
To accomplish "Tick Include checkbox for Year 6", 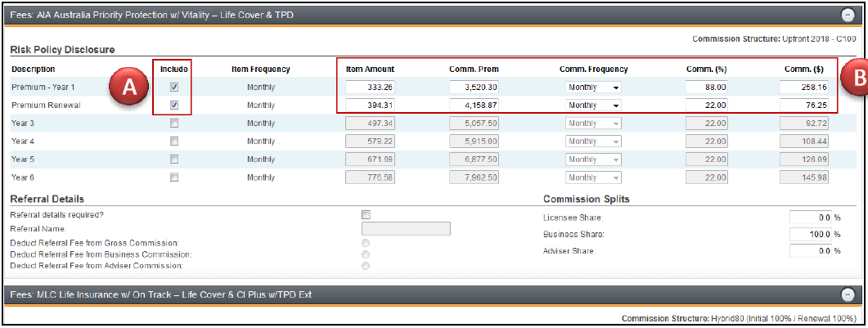I will pyautogui.click(x=173, y=177).
